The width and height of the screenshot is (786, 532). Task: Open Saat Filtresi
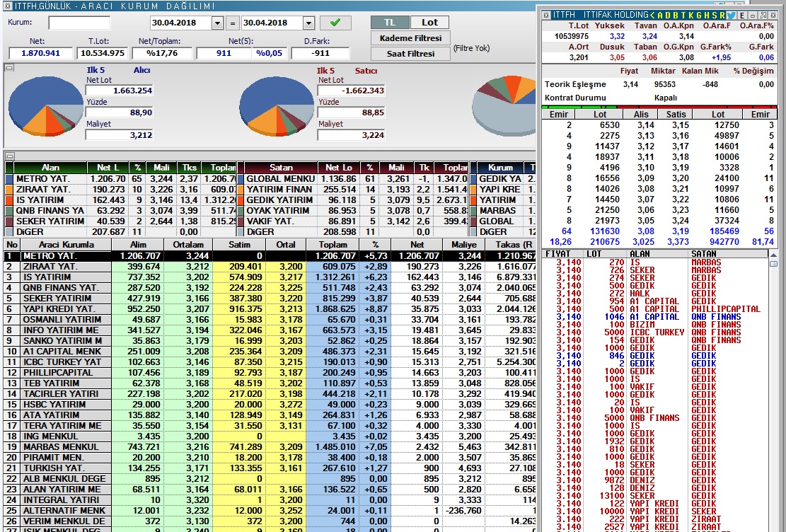pos(410,54)
